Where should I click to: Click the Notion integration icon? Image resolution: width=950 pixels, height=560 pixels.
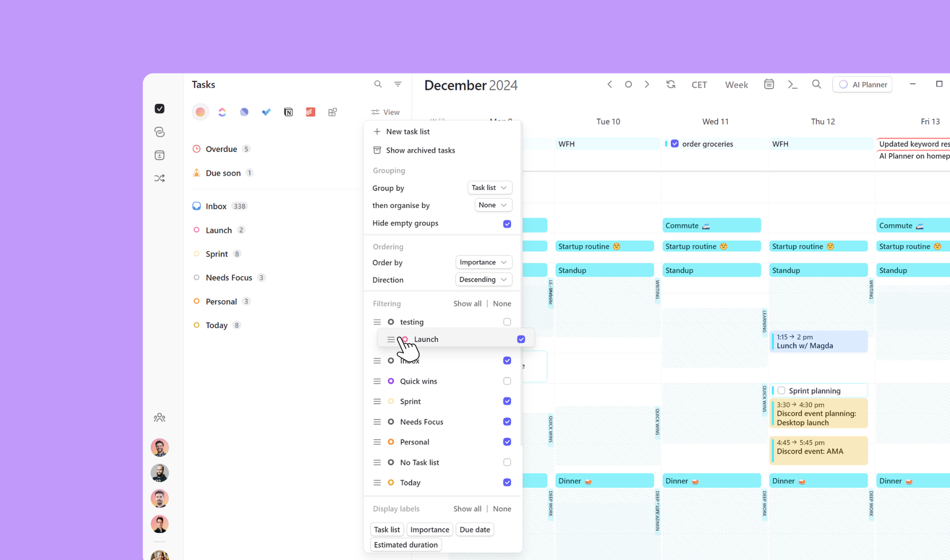[x=288, y=112]
